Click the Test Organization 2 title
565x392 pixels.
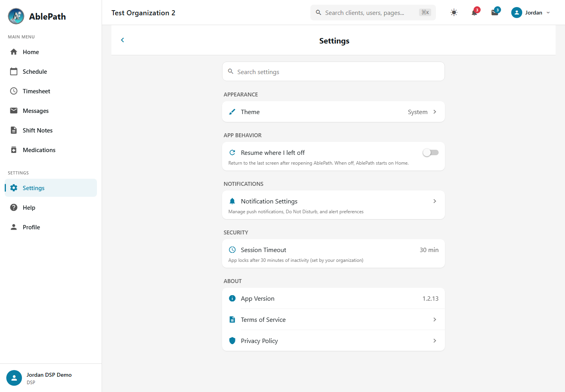coord(143,13)
